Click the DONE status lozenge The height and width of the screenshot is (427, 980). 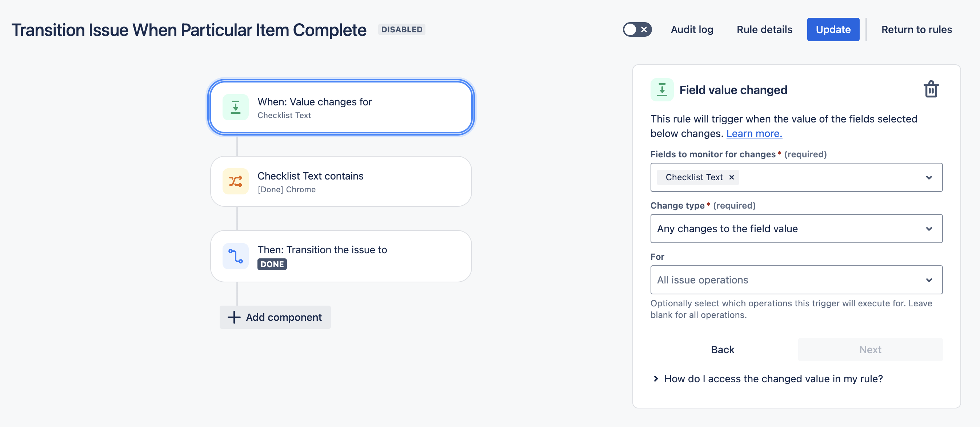[272, 264]
